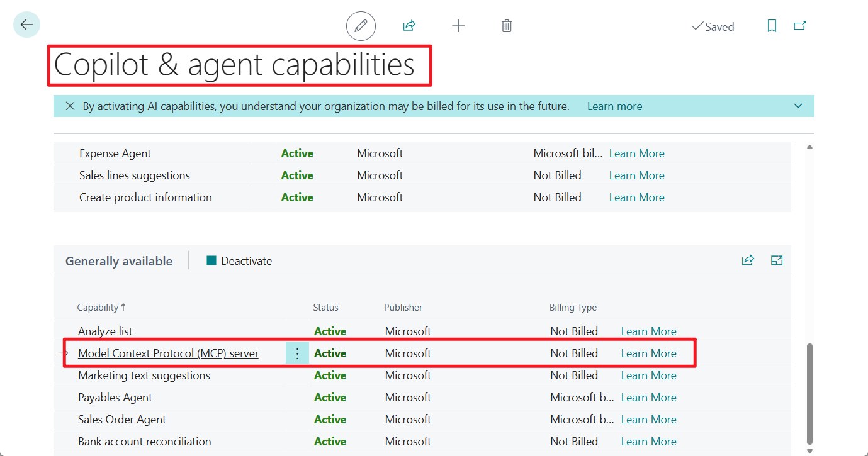Click the Publisher column header
868x456 pixels.
pyautogui.click(x=403, y=308)
